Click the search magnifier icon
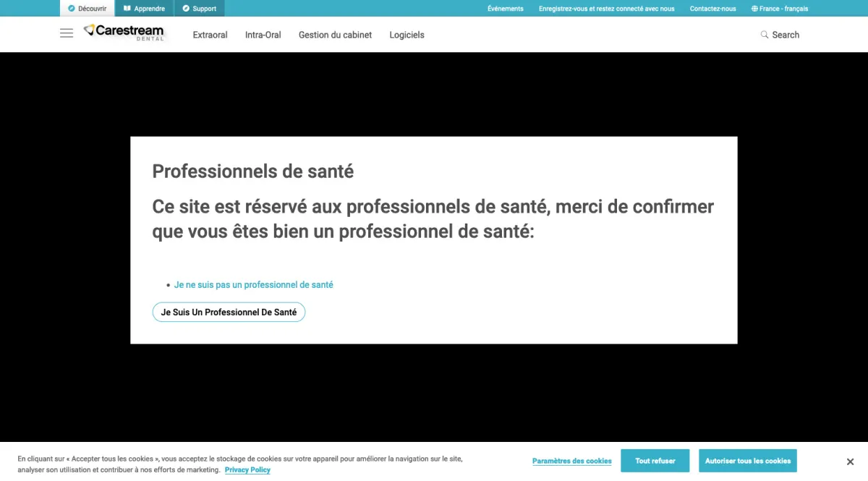 click(765, 35)
